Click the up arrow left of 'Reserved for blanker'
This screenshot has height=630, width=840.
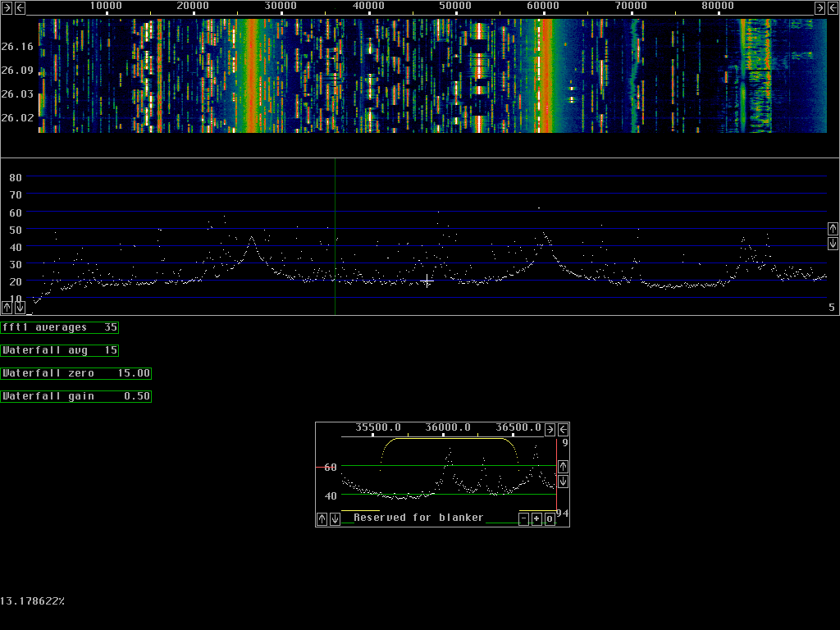coord(322,518)
